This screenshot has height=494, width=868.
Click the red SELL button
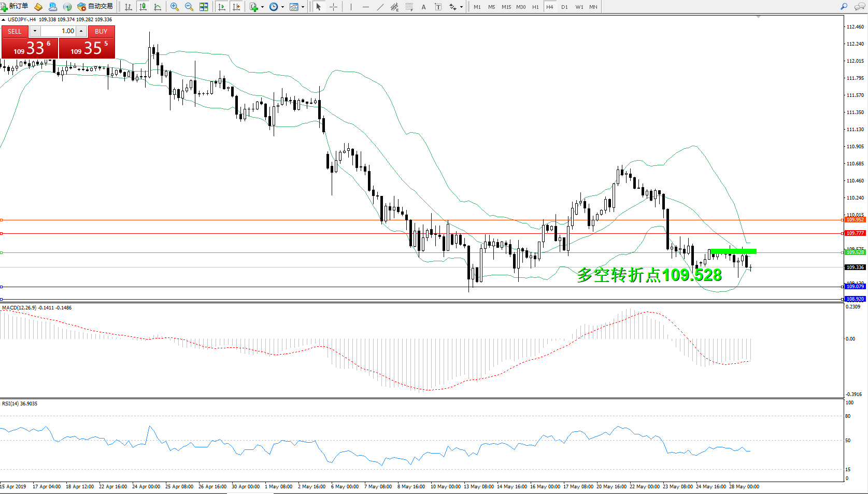click(15, 31)
